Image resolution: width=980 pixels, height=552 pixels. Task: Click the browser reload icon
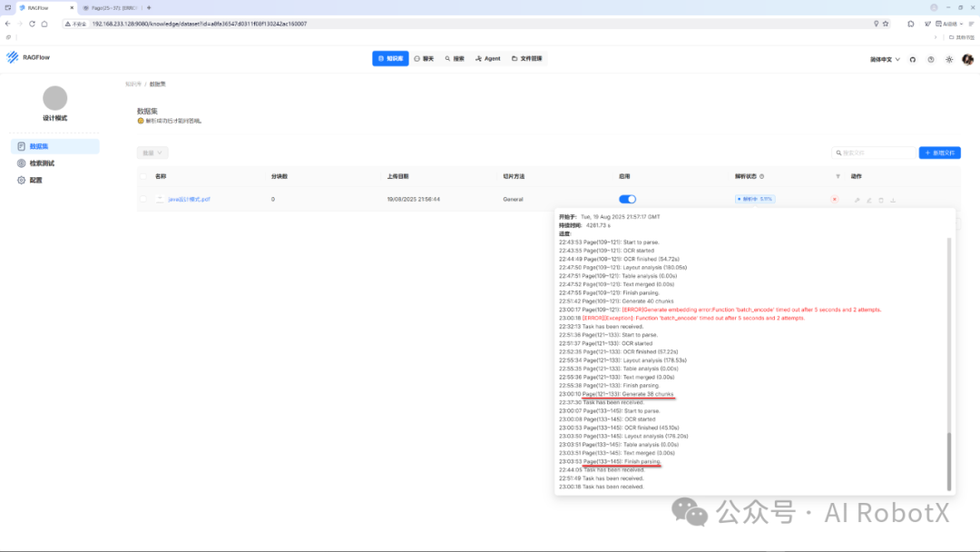[x=32, y=24]
